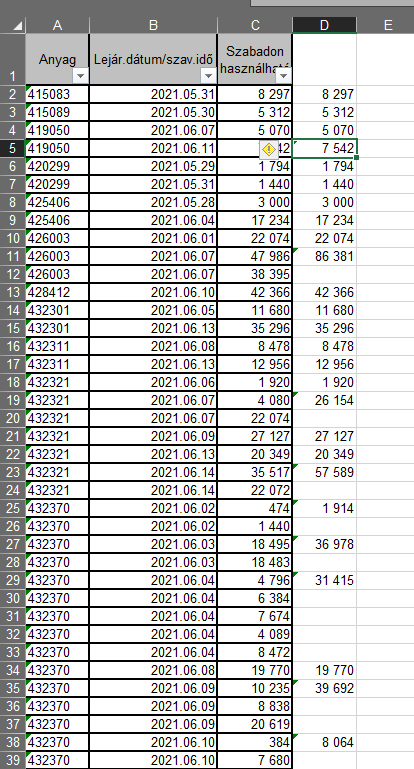The image size is (414, 769).
Task: Select column C header
Action: [255, 25]
